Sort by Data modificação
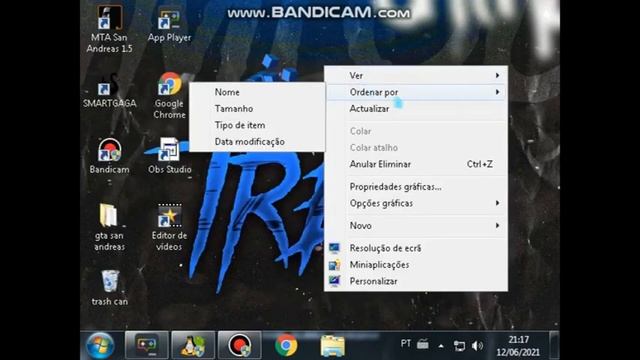The image size is (640, 360). pos(257,142)
